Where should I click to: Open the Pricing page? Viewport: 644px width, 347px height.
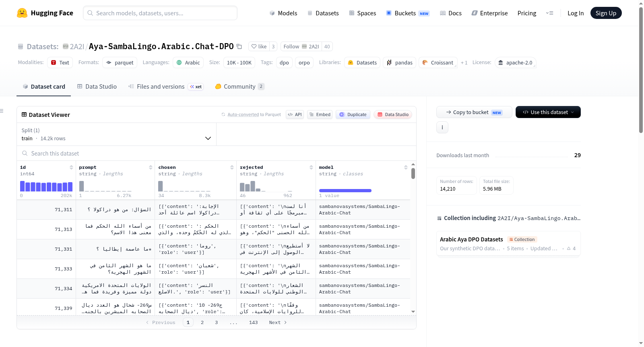tap(527, 13)
